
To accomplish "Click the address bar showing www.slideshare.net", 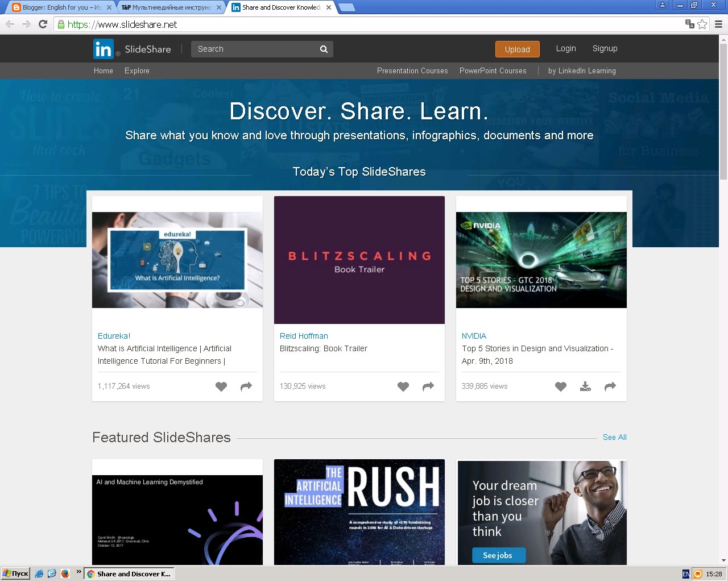I will tap(370, 24).
